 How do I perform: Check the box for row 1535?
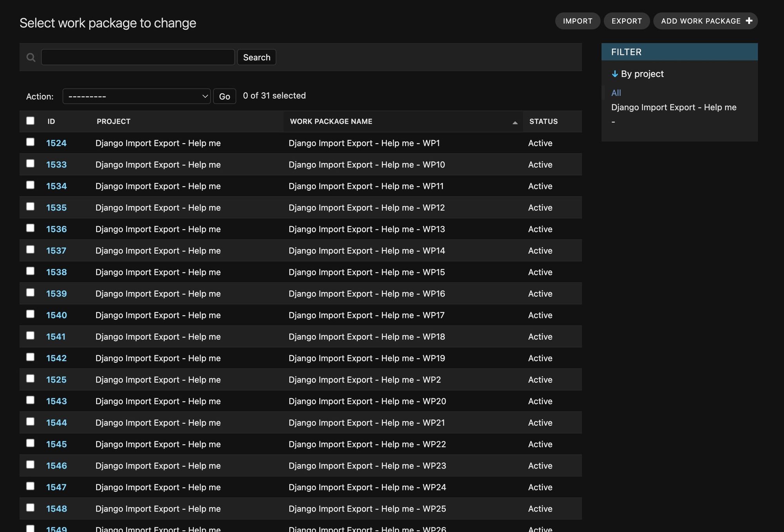(x=30, y=207)
